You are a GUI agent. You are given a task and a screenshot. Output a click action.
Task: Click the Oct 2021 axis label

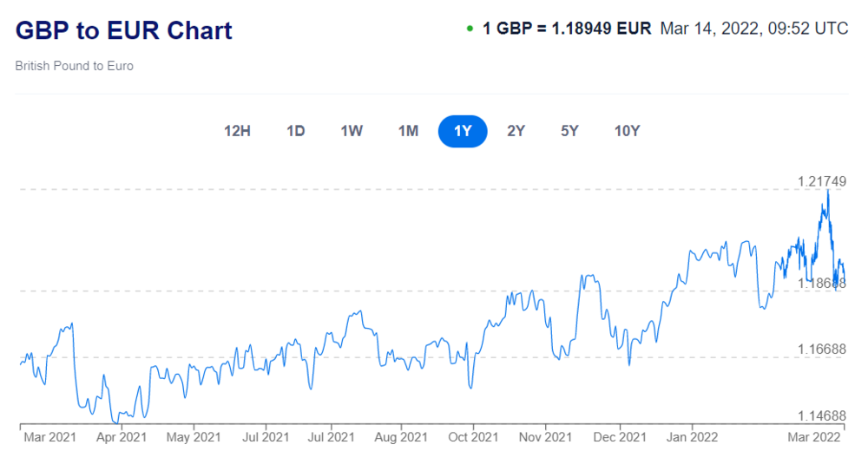[x=473, y=437]
